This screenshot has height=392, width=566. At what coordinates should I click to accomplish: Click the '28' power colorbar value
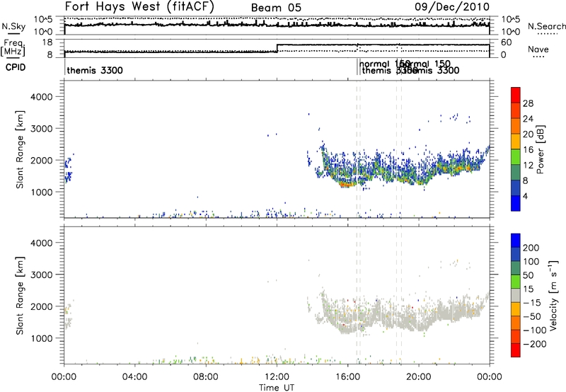528,103
